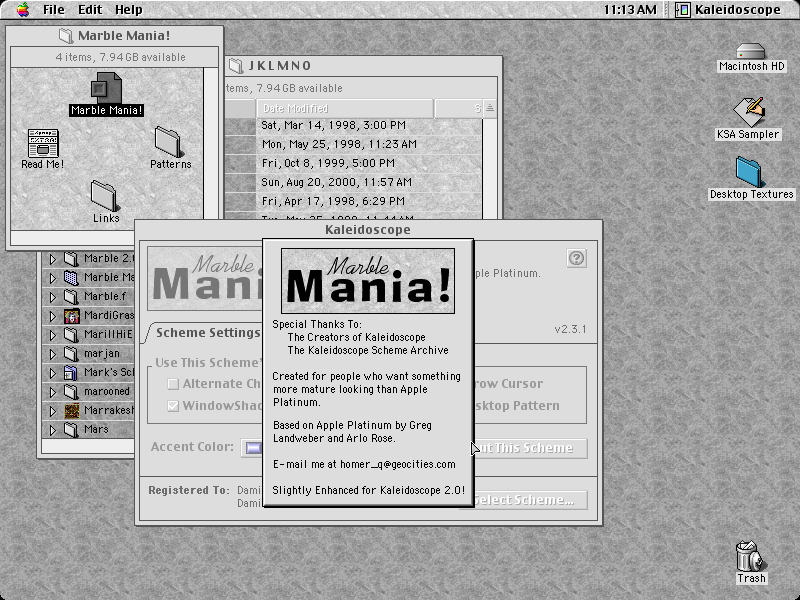Screen dimensions: 800x600
Task: Select the Marble 2.0 folder icon in list
Action: coord(71,259)
